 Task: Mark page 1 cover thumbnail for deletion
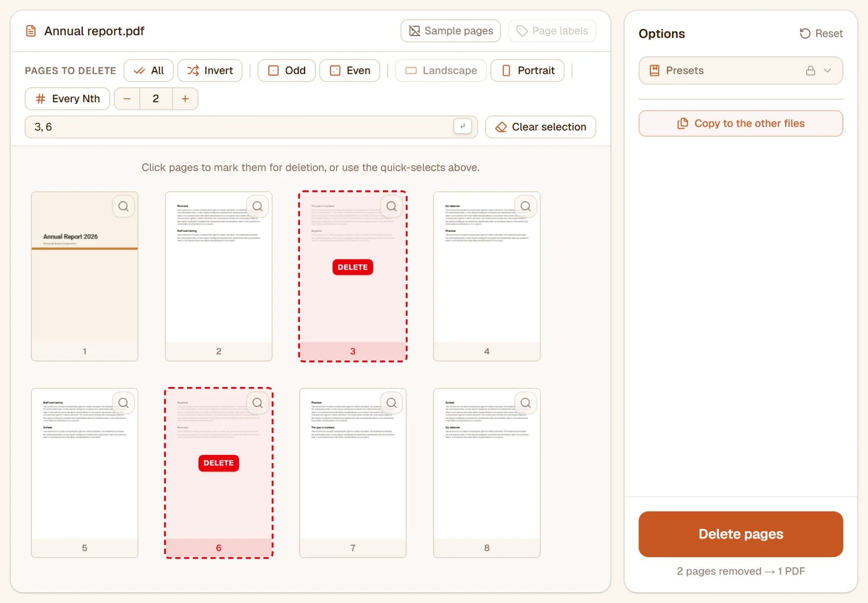pos(85,276)
